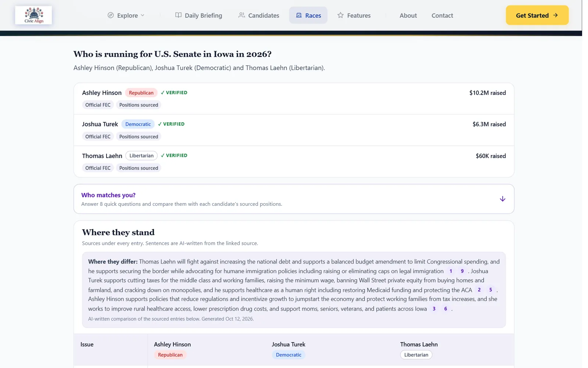Select Joshua Turek's name in candidate list
Viewport: 588px width, 368px height.
[100, 124]
